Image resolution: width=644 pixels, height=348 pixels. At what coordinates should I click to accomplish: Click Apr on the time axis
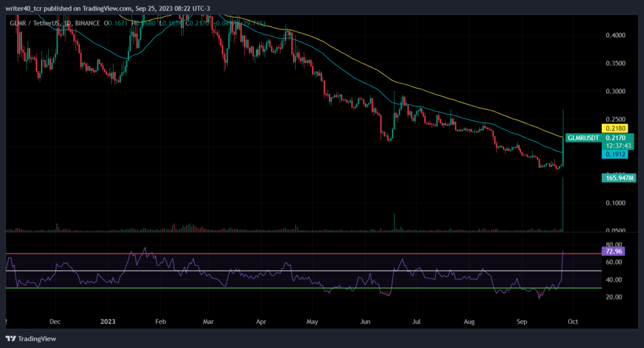[x=261, y=322]
